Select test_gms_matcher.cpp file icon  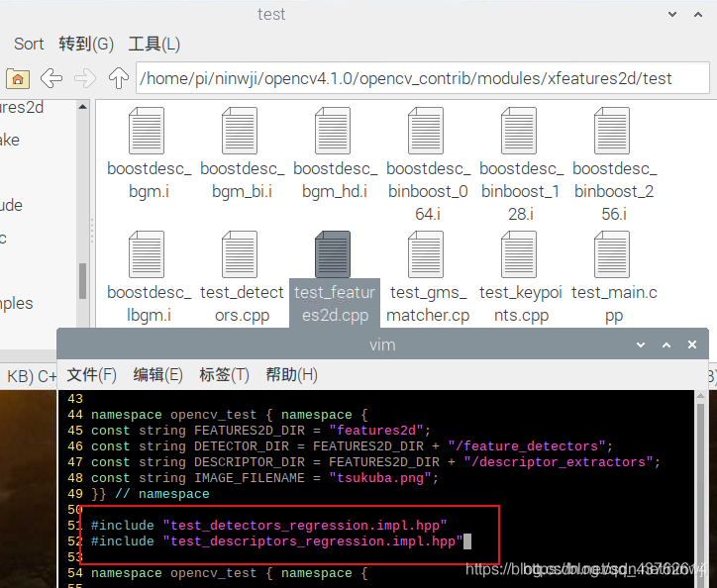[426, 254]
